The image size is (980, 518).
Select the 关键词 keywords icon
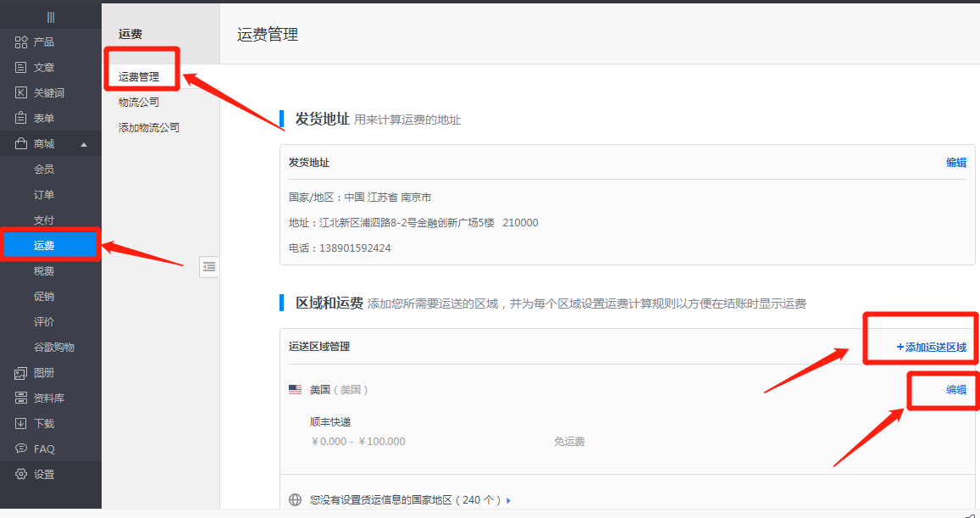22,93
